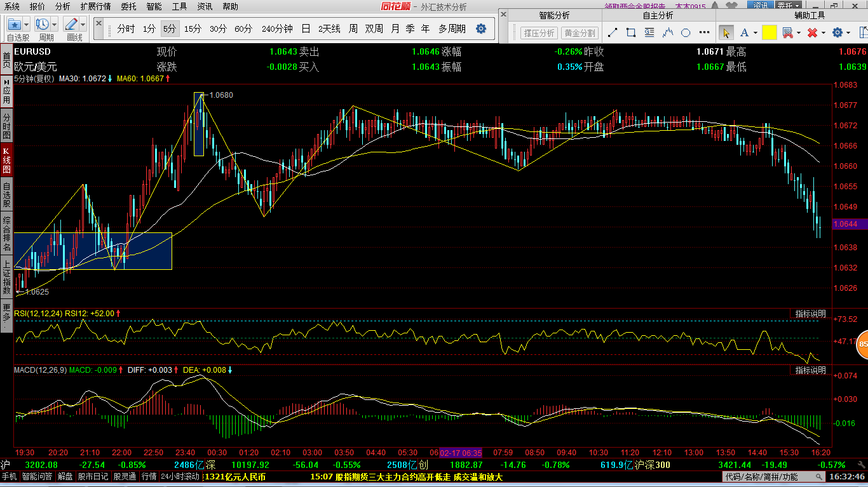Select the 5分 period

point(170,29)
